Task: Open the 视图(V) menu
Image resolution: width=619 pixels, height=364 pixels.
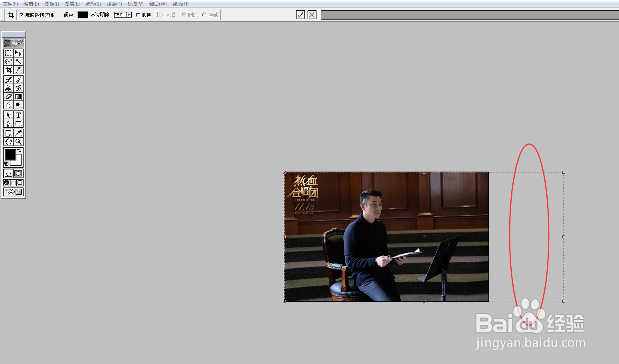Action: 135,4
